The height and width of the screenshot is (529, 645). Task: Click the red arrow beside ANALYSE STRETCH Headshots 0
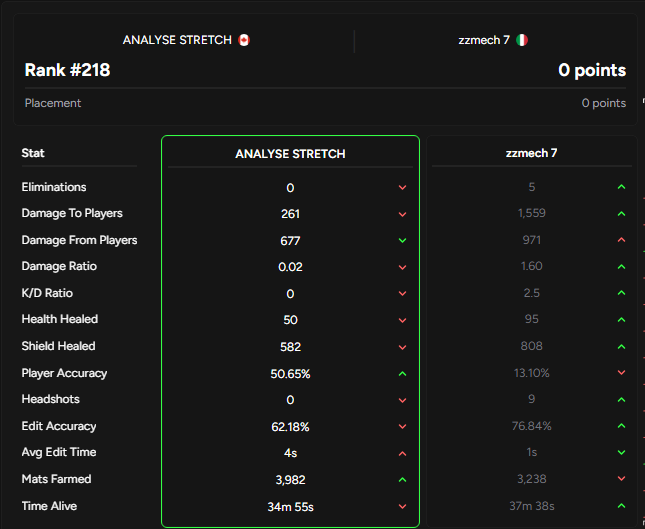[x=402, y=400]
